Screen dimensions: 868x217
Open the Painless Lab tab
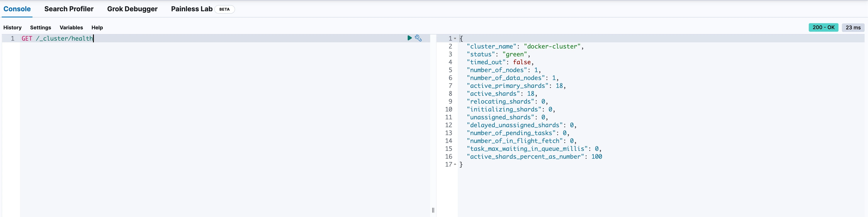(191, 9)
